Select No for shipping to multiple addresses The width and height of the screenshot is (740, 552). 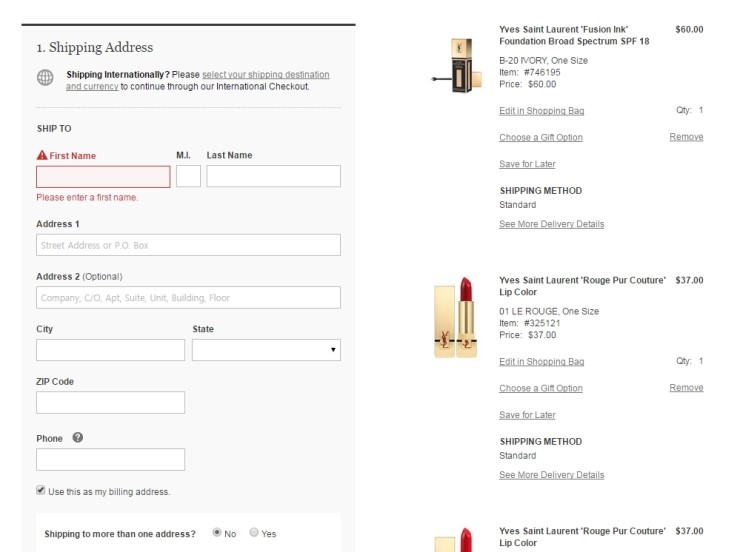(x=217, y=532)
